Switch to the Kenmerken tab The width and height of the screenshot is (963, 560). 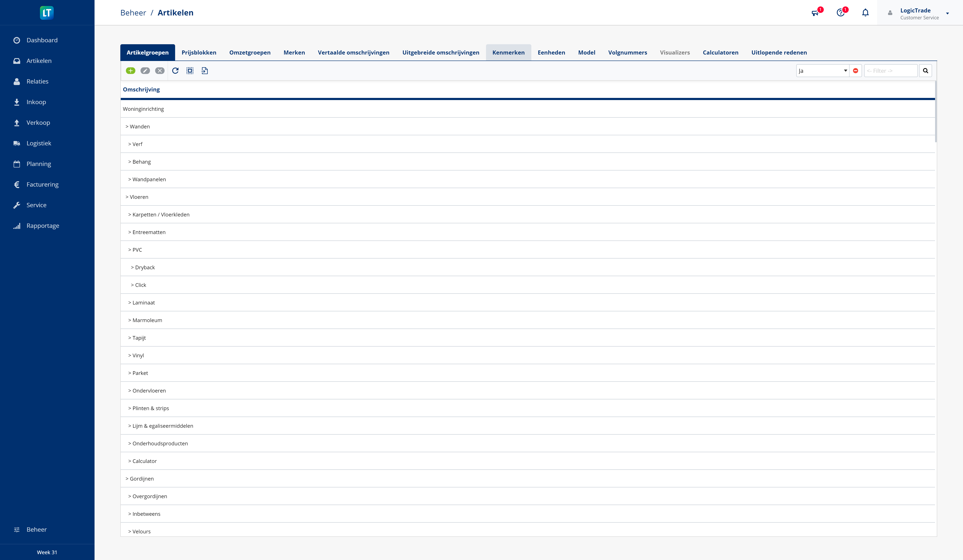coord(508,52)
